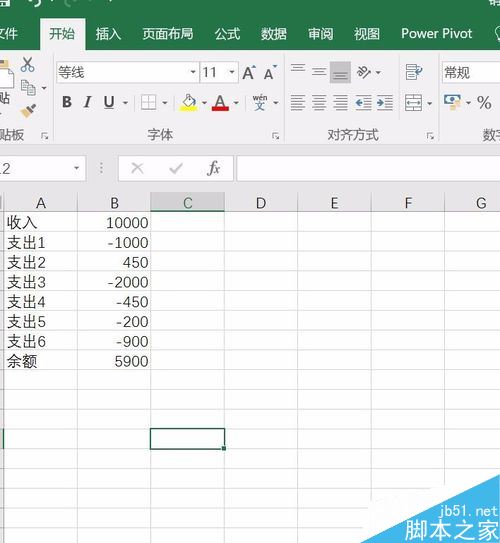Open the 插入 tab
The image size is (500, 543).
click(108, 34)
